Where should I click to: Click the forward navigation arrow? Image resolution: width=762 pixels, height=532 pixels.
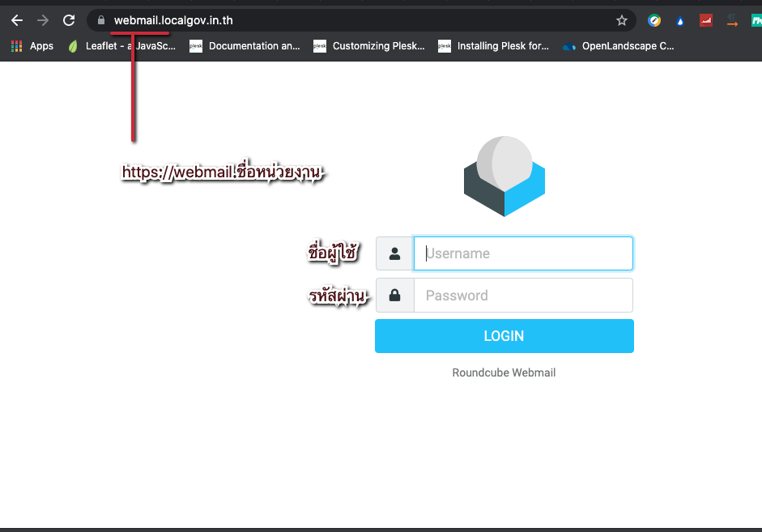(x=43, y=20)
